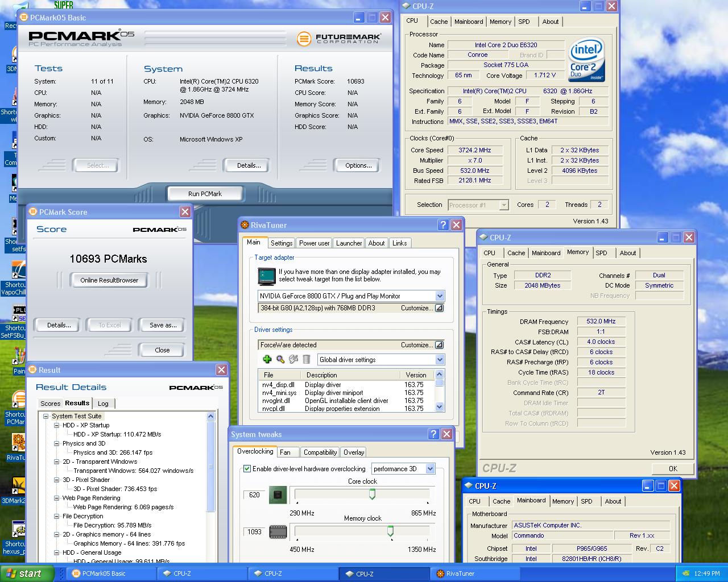Click the OK button in CPU-Z Memory window
728x582 pixels.
(x=673, y=469)
